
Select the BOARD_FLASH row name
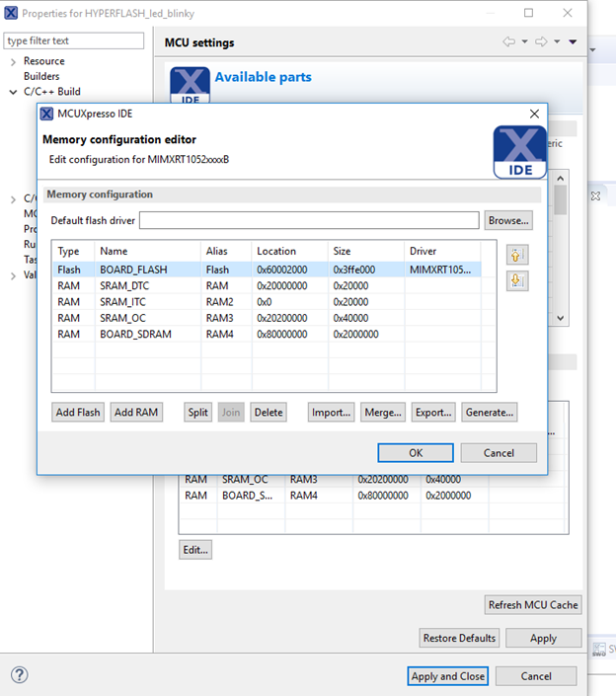pos(133,270)
